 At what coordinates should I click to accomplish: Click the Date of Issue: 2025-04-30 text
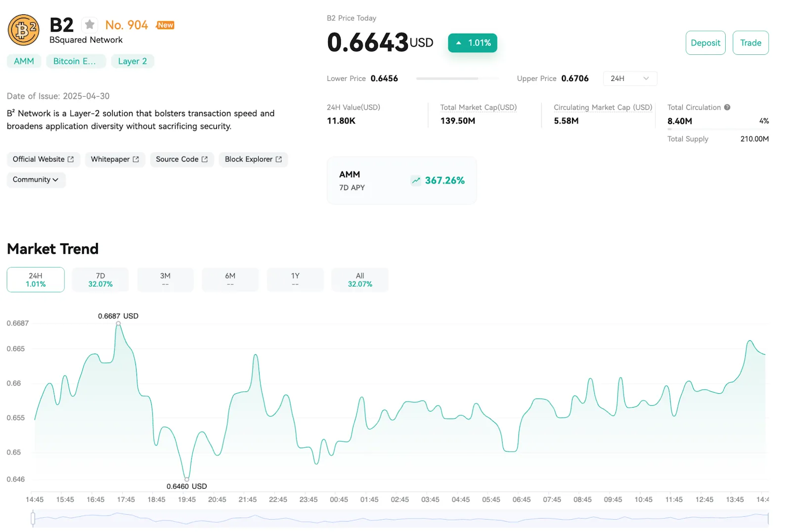click(58, 96)
